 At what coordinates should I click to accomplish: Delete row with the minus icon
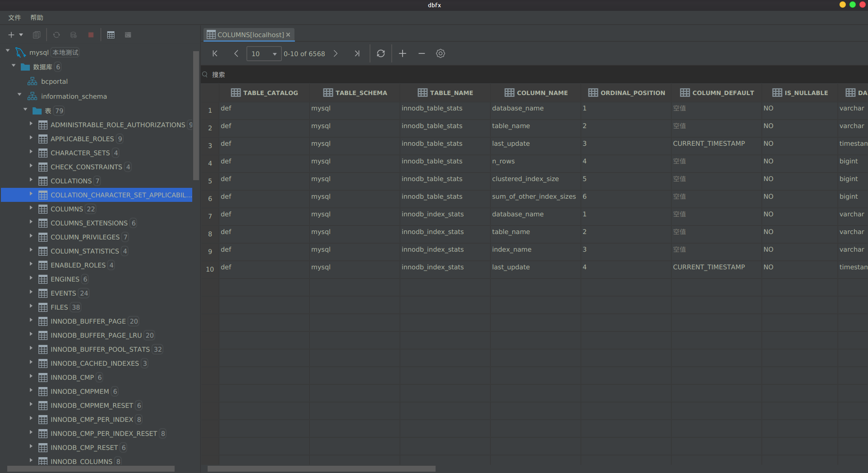point(422,53)
